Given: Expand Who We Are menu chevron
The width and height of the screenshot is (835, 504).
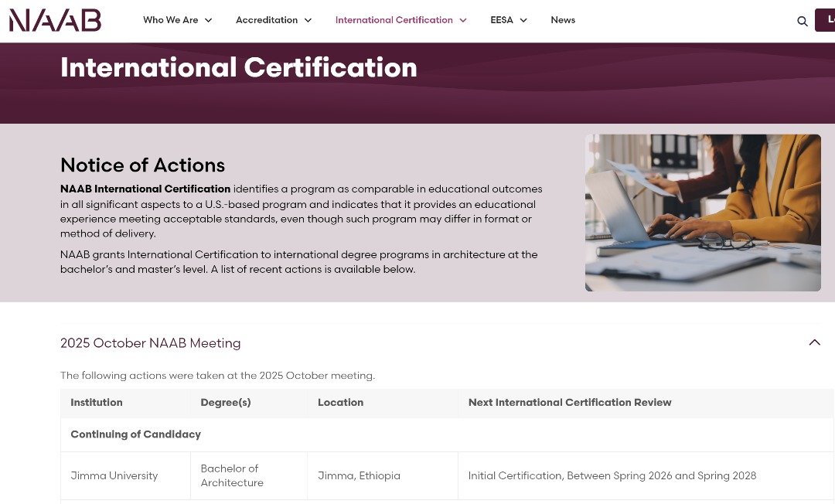Looking at the screenshot, I should coord(208,20).
